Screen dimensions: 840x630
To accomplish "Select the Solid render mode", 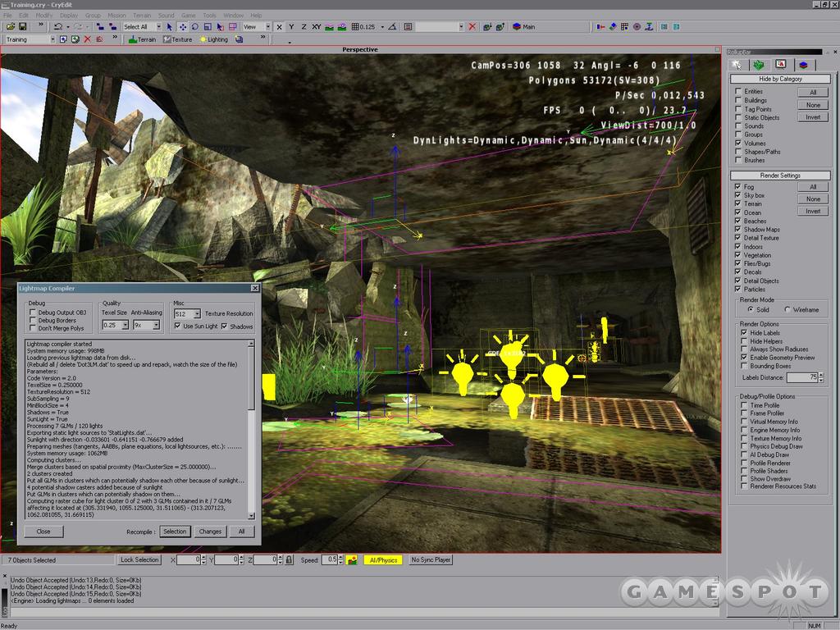I will 751,309.
